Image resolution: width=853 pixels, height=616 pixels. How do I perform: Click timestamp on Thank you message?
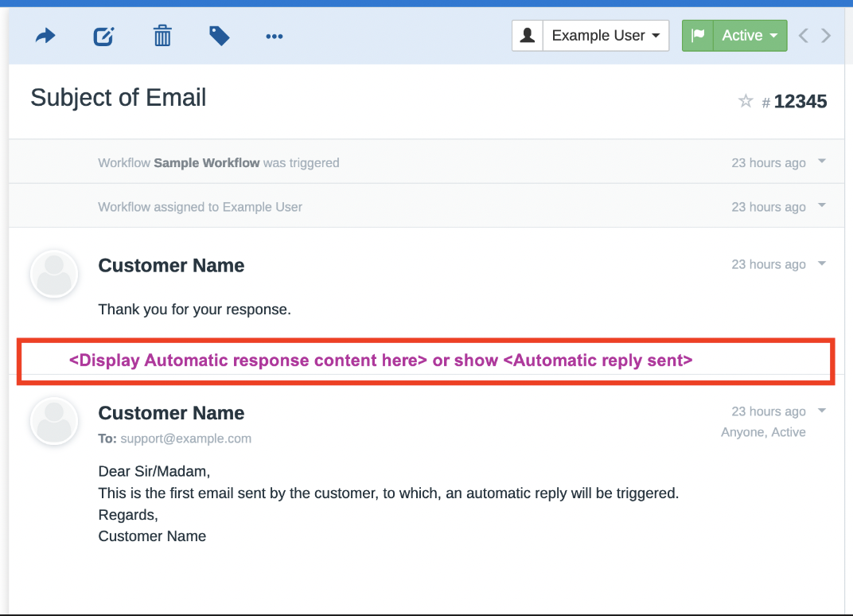click(768, 264)
